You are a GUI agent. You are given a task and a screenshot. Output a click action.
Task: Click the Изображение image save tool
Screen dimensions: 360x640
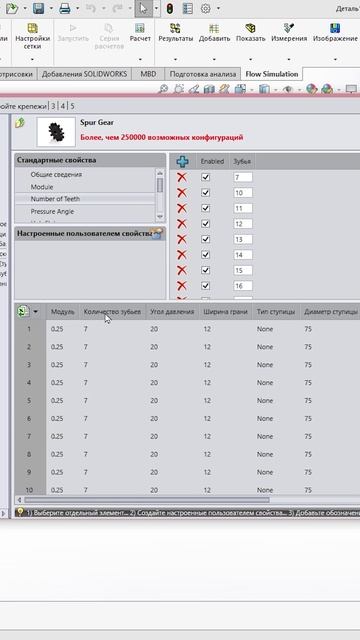[335, 32]
